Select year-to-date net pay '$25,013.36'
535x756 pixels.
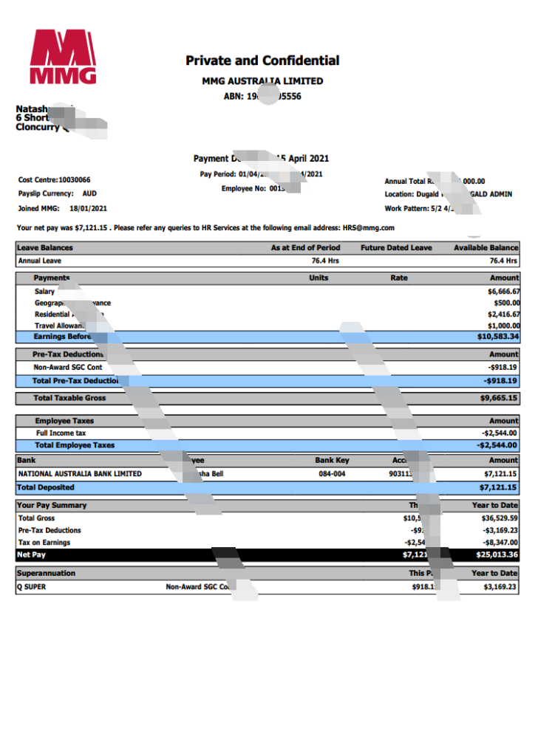tap(497, 555)
